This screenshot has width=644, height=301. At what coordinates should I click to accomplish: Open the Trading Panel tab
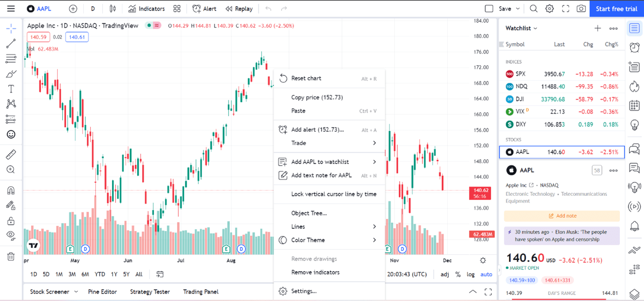point(201,292)
